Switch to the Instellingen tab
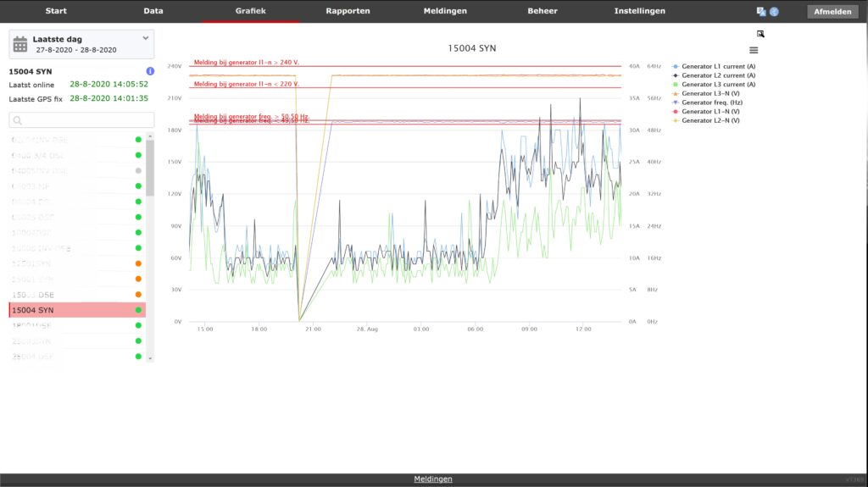Image resolution: width=868 pixels, height=487 pixels. click(x=639, y=11)
